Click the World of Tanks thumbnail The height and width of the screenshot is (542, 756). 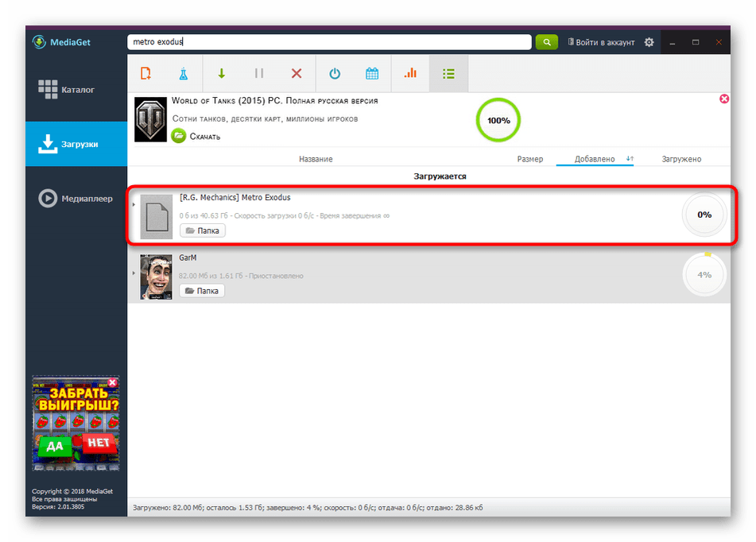150,119
